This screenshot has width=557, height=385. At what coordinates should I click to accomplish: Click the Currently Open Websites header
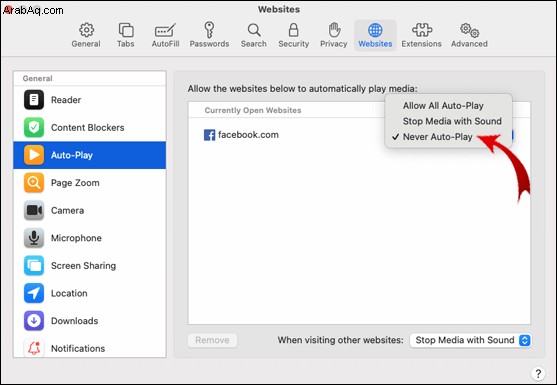tap(253, 110)
